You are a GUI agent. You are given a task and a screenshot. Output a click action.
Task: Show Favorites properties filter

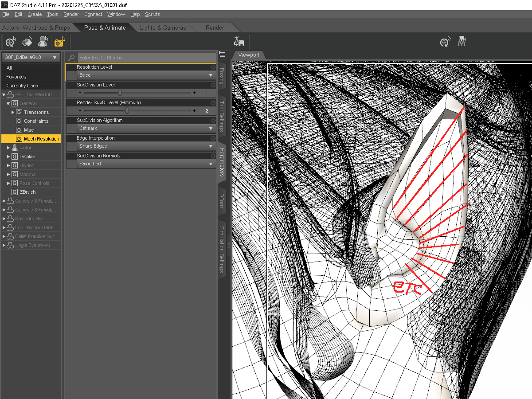click(31, 77)
